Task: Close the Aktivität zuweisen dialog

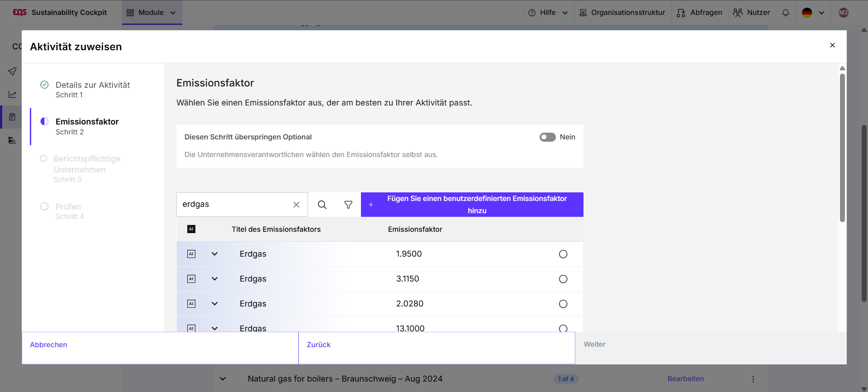Action: click(x=832, y=45)
